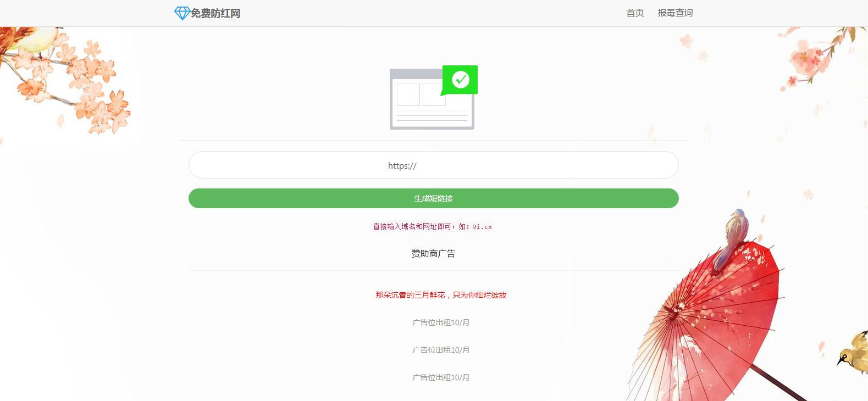
Task: Click the yellow bird at right edge
Action: [x=854, y=350]
